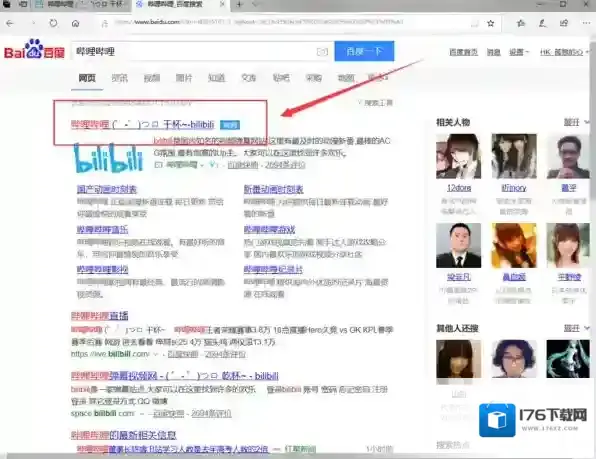Select the 知道 search tab
This screenshot has width=596, height=459.
pyautogui.click(x=216, y=78)
